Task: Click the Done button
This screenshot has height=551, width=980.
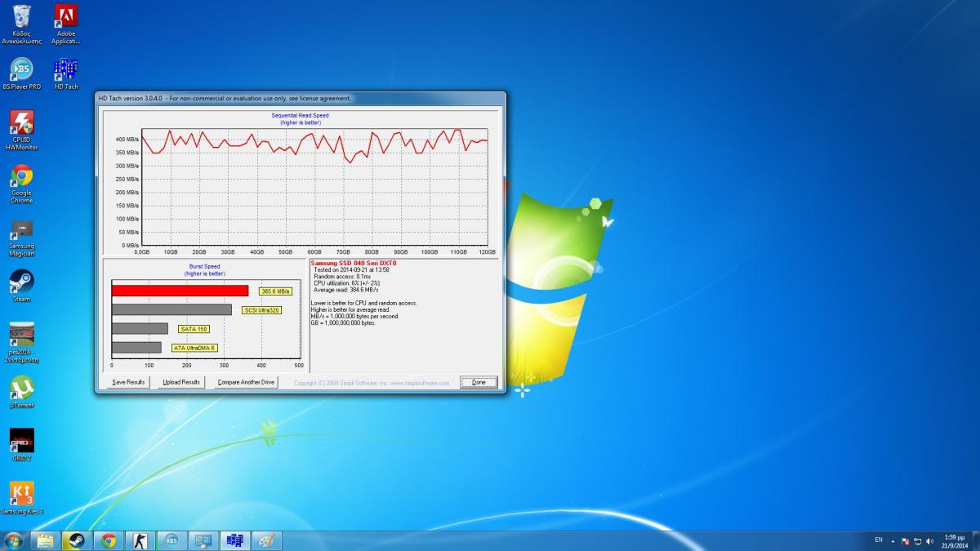Action: [x=479, y=382]
